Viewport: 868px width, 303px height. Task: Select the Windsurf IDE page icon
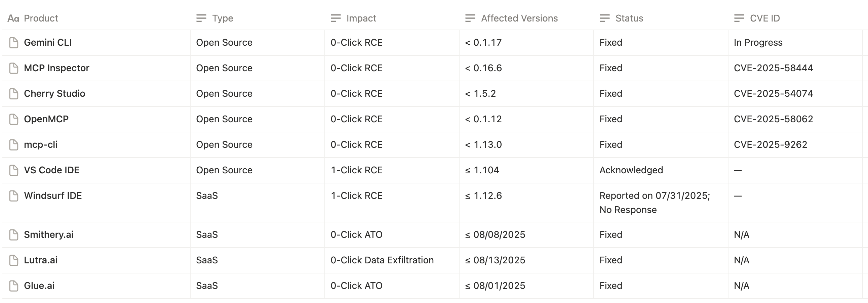click(x=13, y=196)
